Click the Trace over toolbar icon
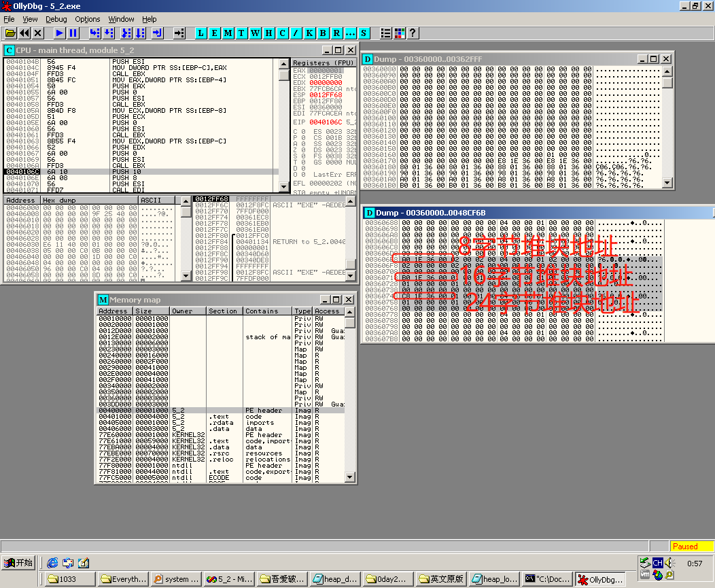715x588 pixels. pyautogui.click(x=140, y=33)
